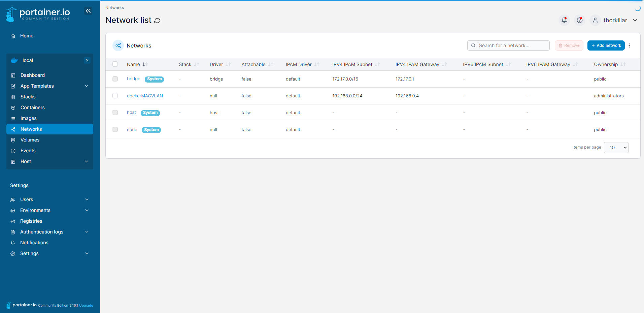Open the none network link
Image resolution: width=644 pixels, height=313 pixels.
click(x=132, y=129)
